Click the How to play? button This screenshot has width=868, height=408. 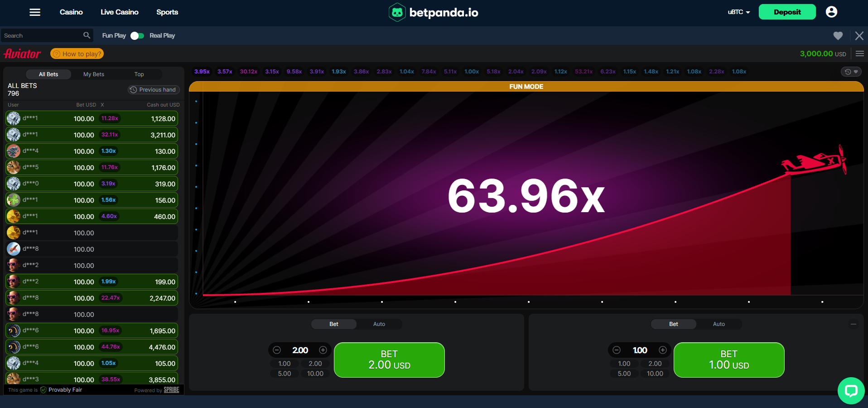coord(77,54)
